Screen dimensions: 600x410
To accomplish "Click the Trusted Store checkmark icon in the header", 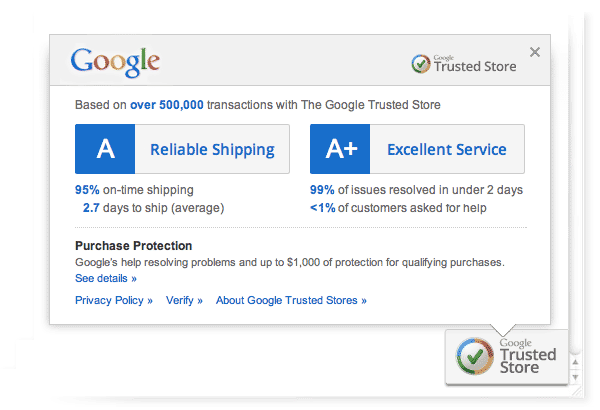I will coord(422,64).
